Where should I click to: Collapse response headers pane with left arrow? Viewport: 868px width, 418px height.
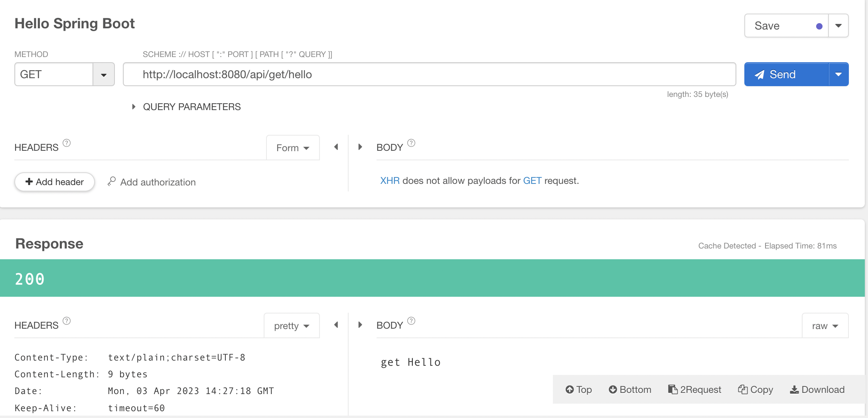click(x=336, y=325)
